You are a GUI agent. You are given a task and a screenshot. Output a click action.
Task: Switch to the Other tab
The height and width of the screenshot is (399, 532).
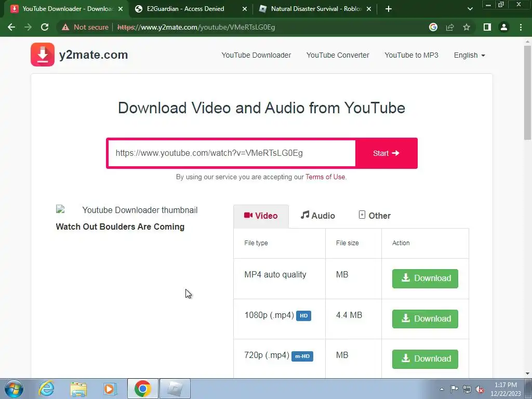click(x=375, y=216)
